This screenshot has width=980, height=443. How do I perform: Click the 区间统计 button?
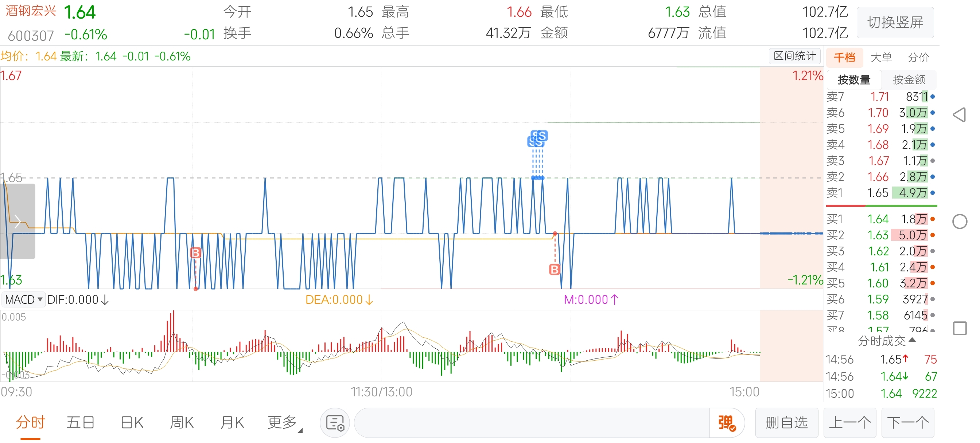coord(794,56)
